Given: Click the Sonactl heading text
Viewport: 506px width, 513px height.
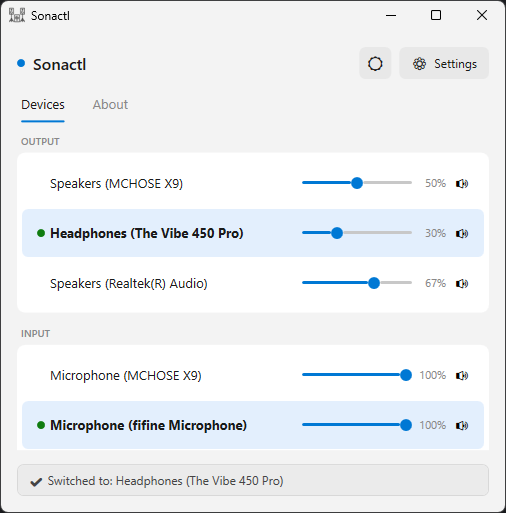Looking at the screenshot, I should pyautogui.click(x=59, y=65).
